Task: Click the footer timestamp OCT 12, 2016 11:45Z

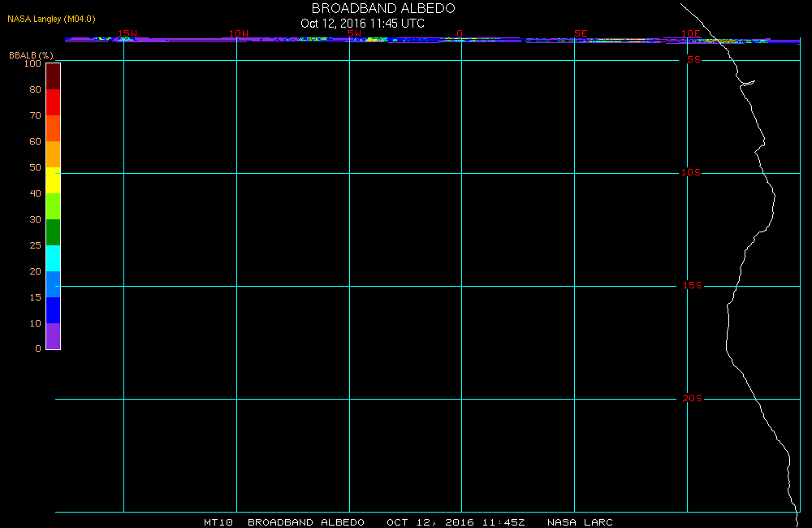Action: (x=456, y=522)
